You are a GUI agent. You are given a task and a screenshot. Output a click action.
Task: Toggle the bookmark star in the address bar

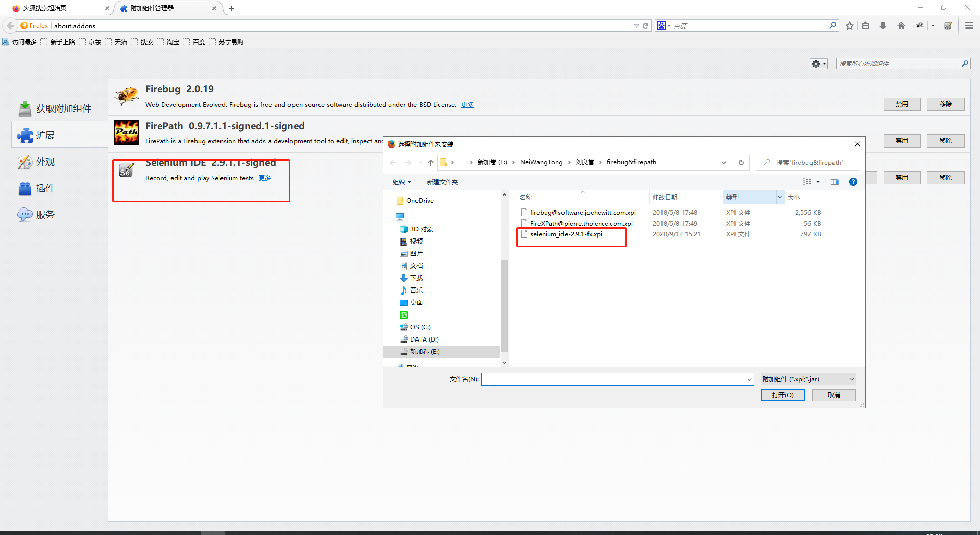[x=849, y=25]
